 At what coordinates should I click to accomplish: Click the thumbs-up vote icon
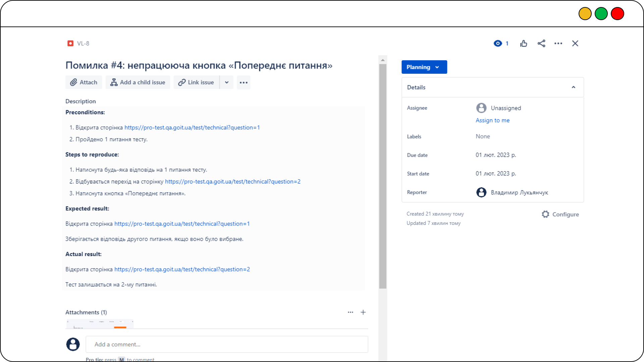point(524,43)
